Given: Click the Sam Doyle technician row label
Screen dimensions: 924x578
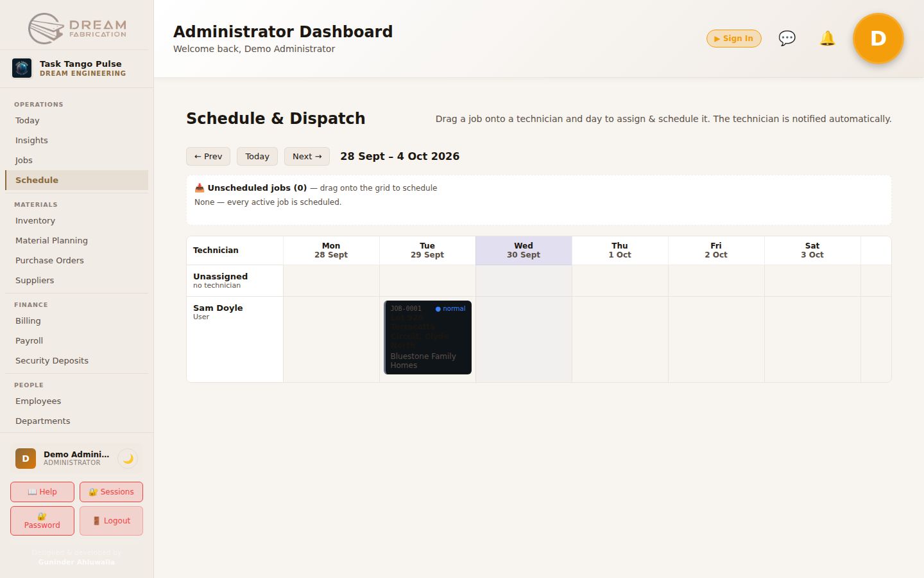Looking at the screenshot, I should coord(235,339).
